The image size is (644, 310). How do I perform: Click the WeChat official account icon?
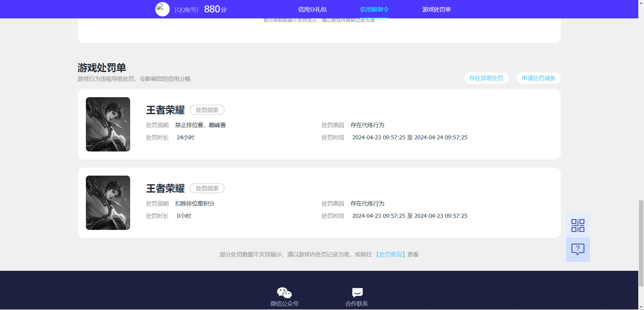click(x=284, y=293)
